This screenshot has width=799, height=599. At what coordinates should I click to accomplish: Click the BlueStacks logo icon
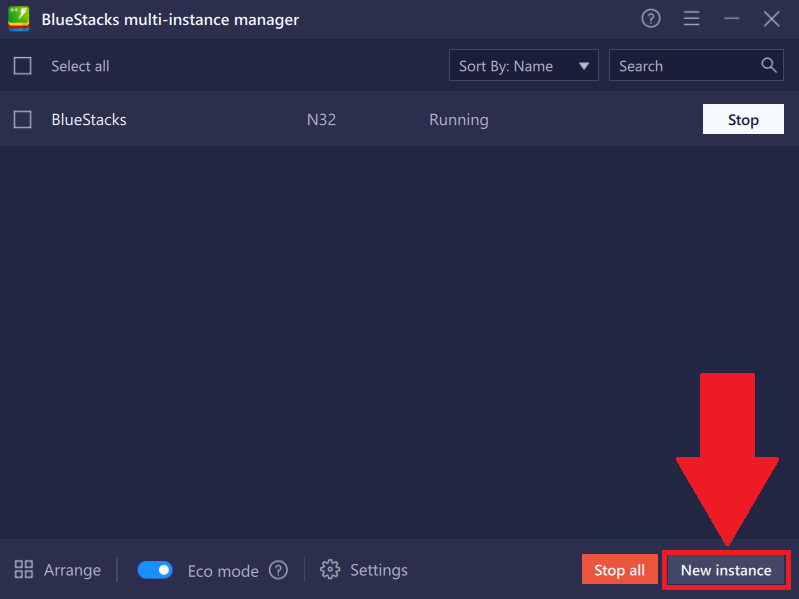coord(19,19)
